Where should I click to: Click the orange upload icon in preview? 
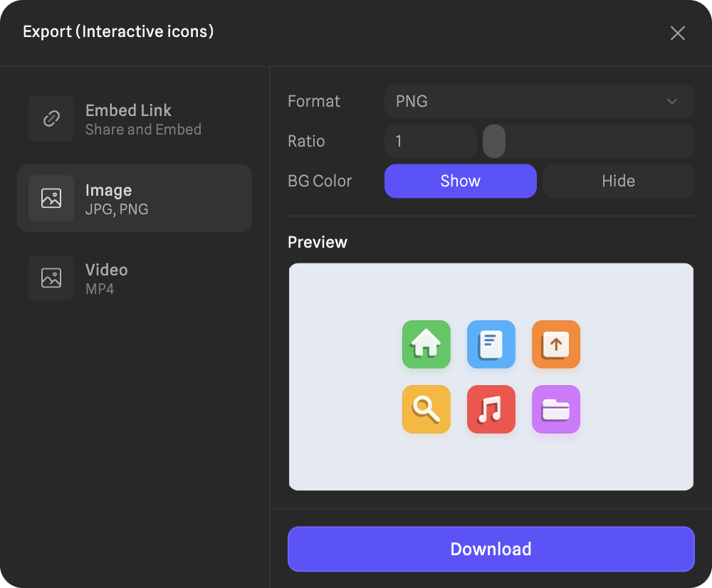click(x=555, y=345)
